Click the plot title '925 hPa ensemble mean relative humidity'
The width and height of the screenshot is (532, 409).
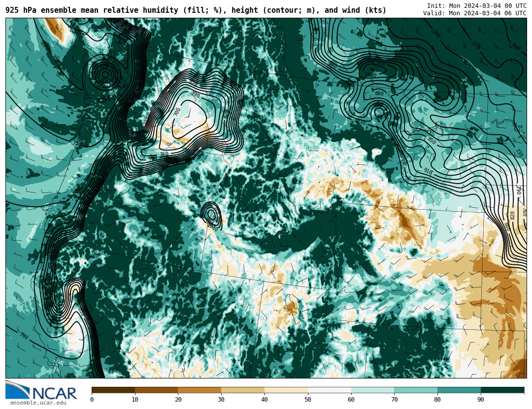pyautogui.click(x=92, y=10)
